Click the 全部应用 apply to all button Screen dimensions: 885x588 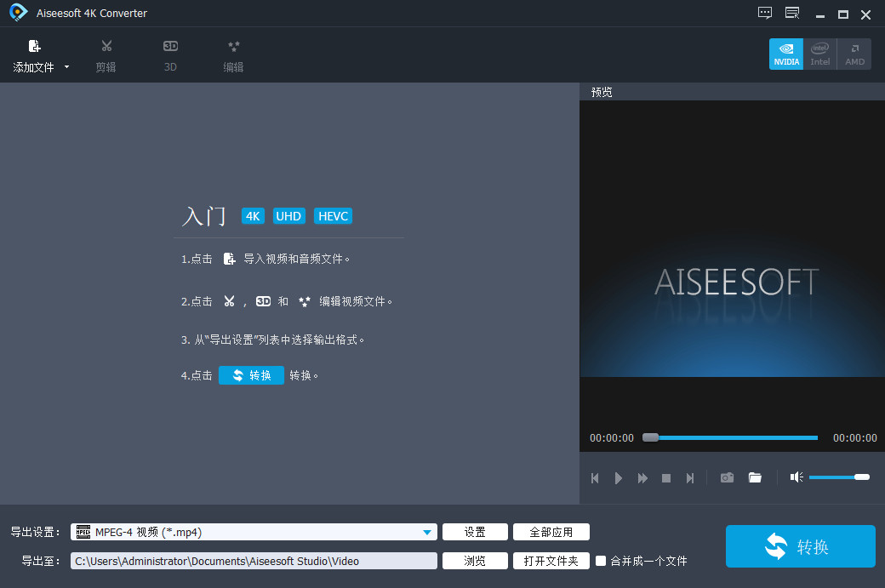point(551,532)
